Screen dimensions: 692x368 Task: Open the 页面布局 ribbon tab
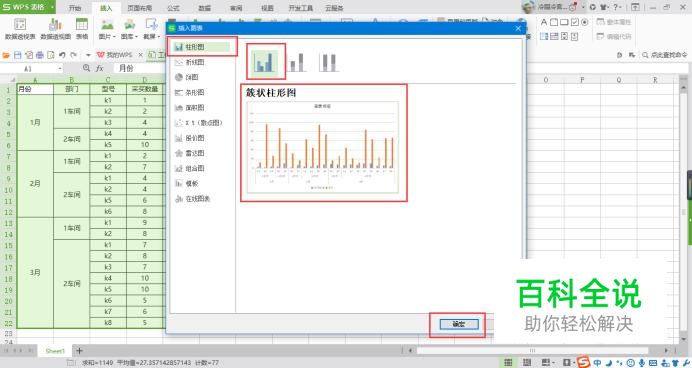[x=139, y=8]
